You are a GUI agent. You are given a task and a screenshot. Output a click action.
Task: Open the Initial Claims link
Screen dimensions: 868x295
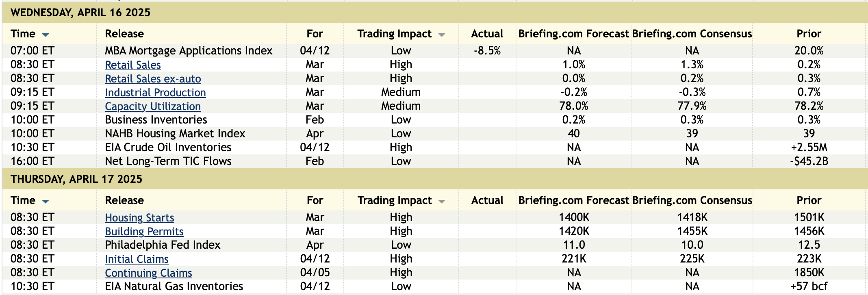pos(137,259)
